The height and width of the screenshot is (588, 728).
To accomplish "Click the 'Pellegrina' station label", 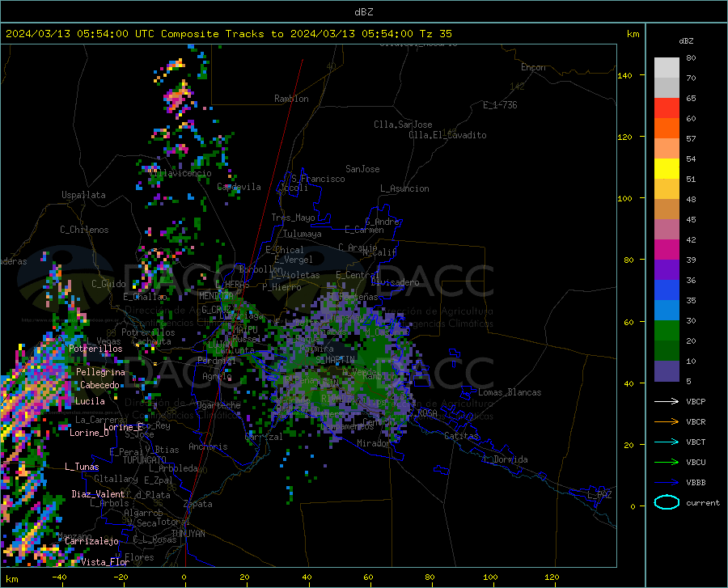I will coord(100,372).
